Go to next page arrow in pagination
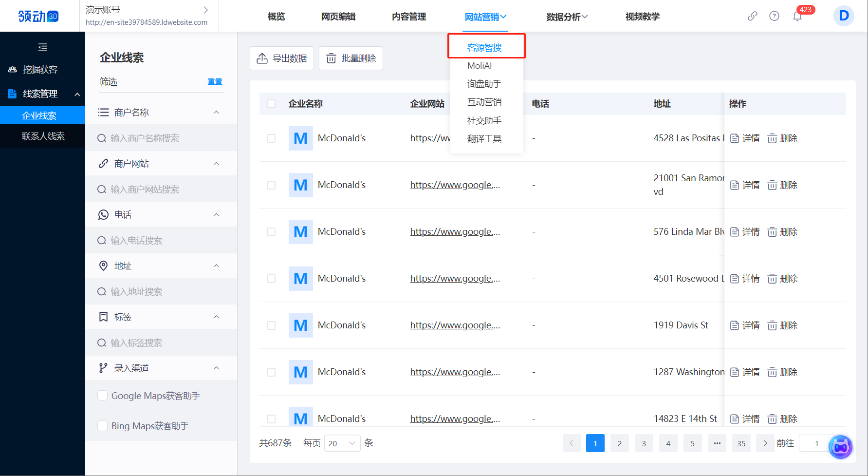The width and height of the screenshot is (868, 476). 765,443
